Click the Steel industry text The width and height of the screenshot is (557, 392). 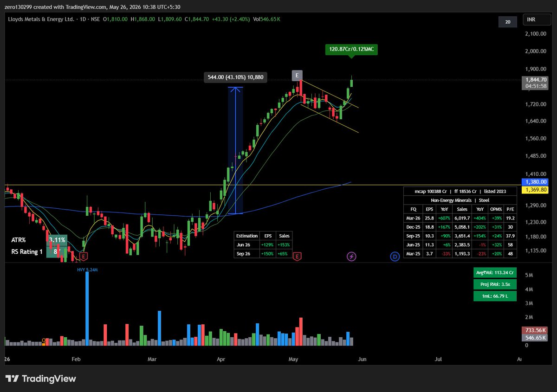tap(484, 200)
